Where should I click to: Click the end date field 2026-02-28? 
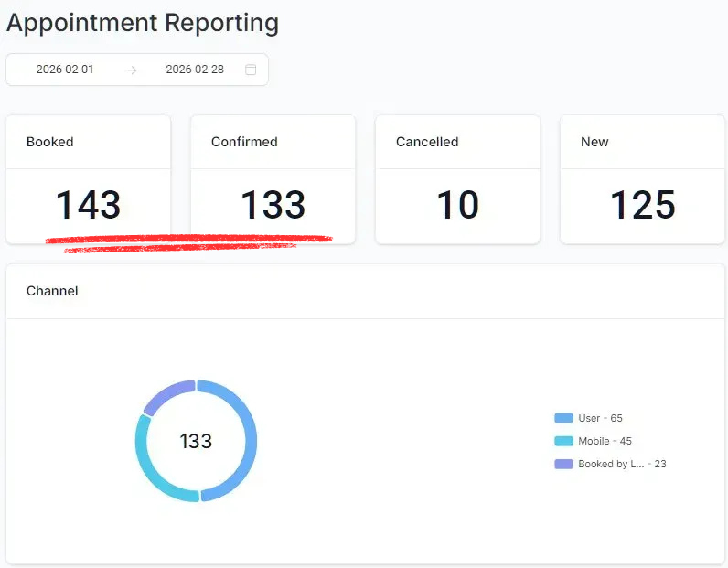click(x=195, y=70)
